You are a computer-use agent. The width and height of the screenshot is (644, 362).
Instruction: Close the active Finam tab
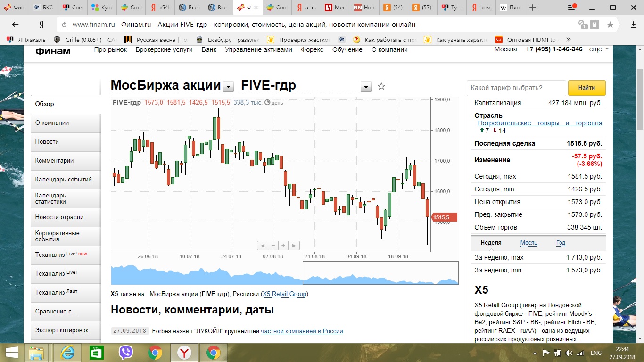[x=256, y=8]
